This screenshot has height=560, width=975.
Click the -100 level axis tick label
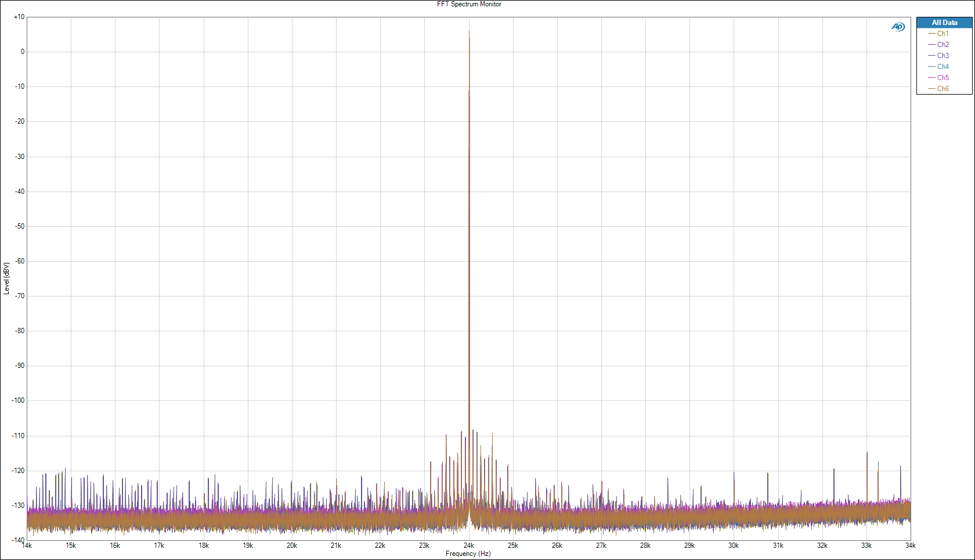coord(18,400)
